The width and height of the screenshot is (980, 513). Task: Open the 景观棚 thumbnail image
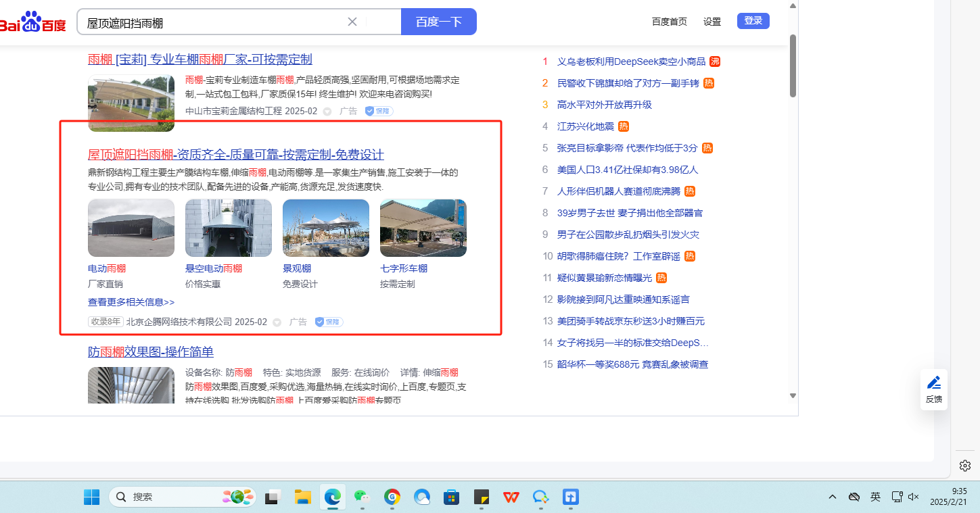(326, 228)
